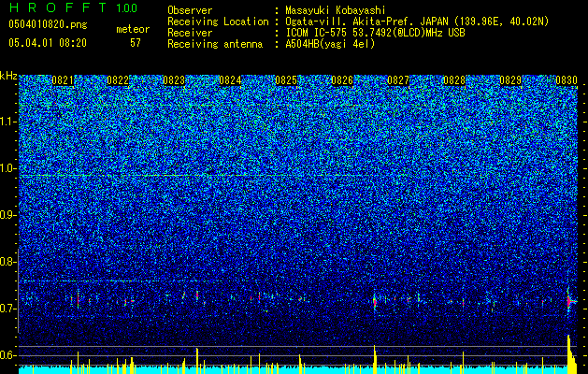Click the 0829 time marker
The image size is (588, 374).
click(510, 80)
